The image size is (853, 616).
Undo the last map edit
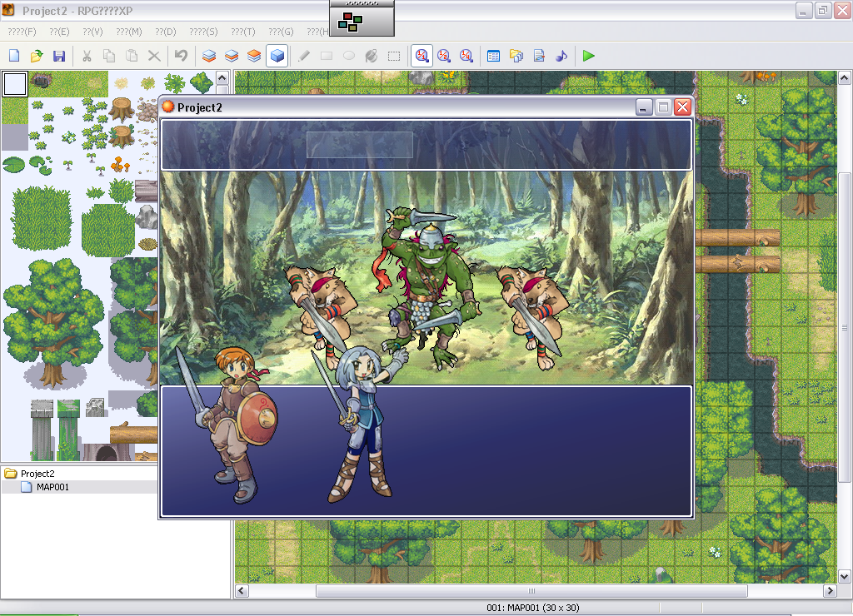click(x=182, y=56)
